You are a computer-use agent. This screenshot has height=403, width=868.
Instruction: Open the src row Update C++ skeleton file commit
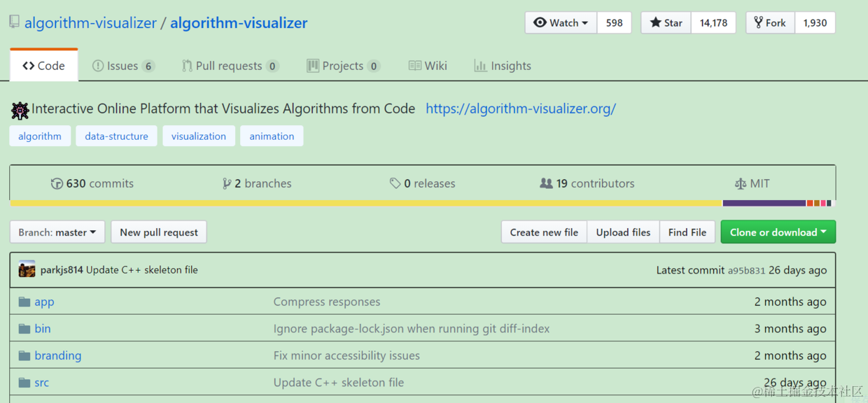[339, 383]
